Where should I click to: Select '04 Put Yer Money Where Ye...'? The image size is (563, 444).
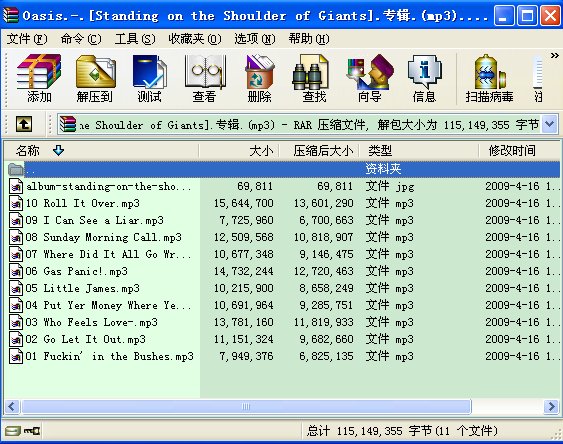coord(283,305)
